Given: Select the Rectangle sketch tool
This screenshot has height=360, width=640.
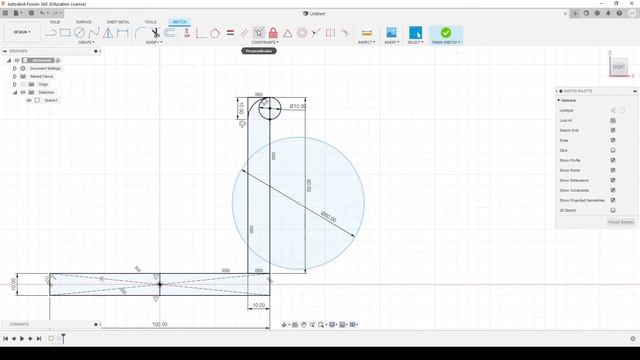Looking at the screenshot, I should click(65, 33).
